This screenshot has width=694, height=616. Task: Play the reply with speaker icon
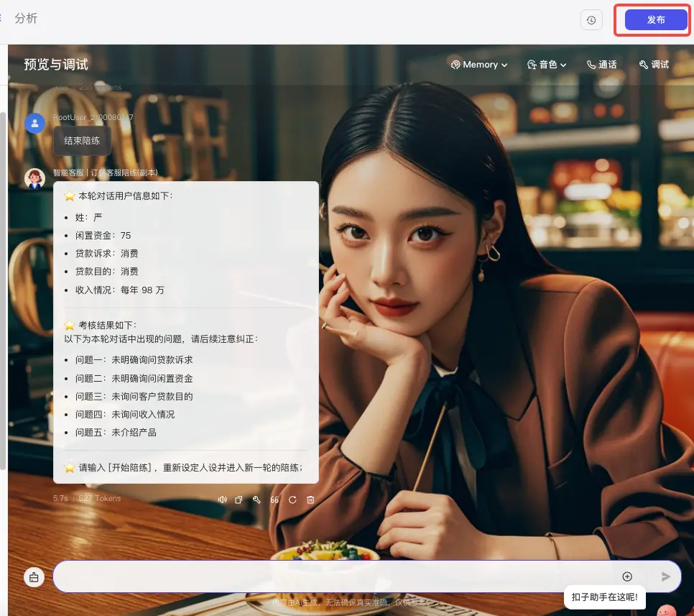[222, 500]
